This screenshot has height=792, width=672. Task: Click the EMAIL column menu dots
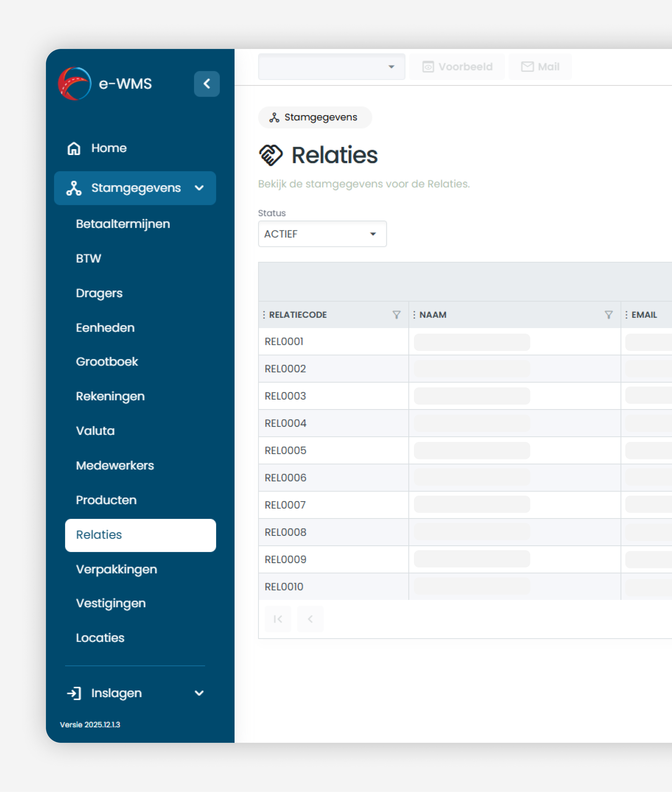[x=626, y=315]
